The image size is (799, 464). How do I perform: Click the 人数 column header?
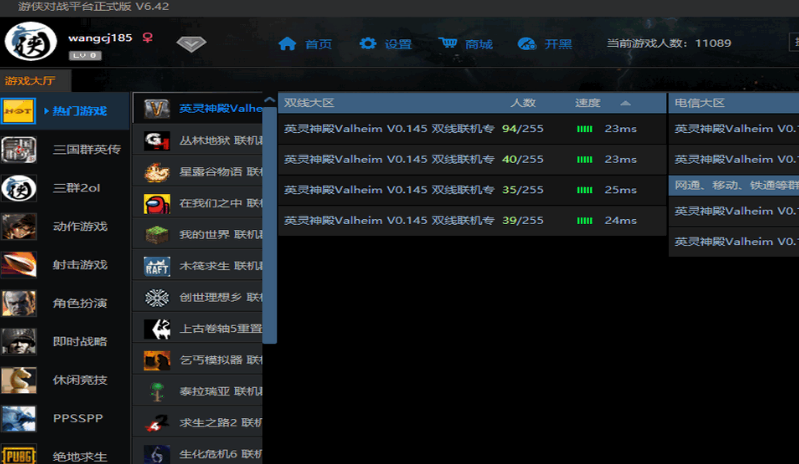[x=523, y=103]
